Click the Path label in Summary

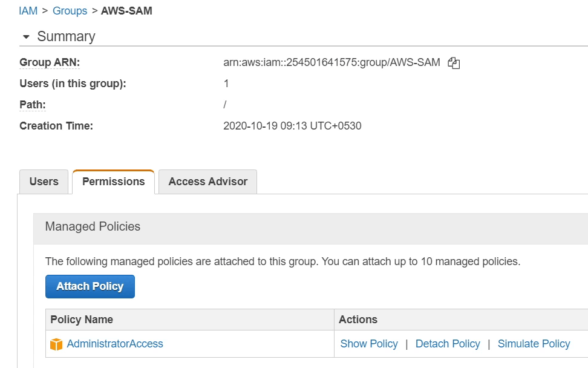point(33,105)
